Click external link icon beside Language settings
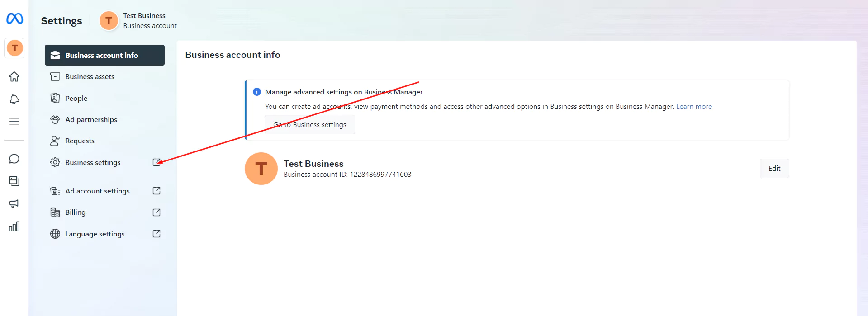Viewport: 868px width, 316px height. coord(157,234)
